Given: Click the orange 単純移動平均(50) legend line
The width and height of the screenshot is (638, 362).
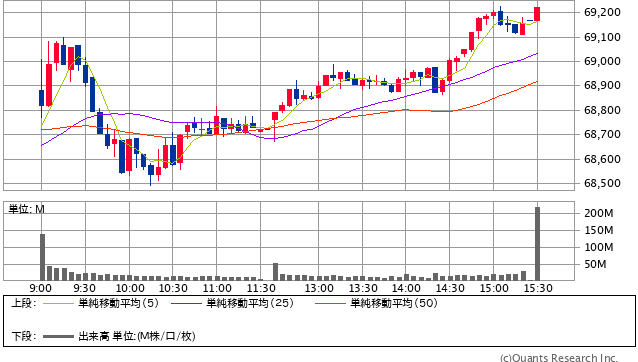Looking at the screenshot, I should pos(330,303).
